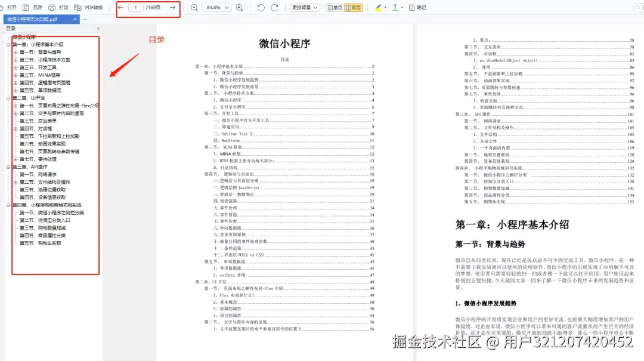The height and width of the screenshot is (361, 644).
Task: Expand 第一节、页面布局之弹性布局-Flex介绍 node
Action: tap(16, 106)
